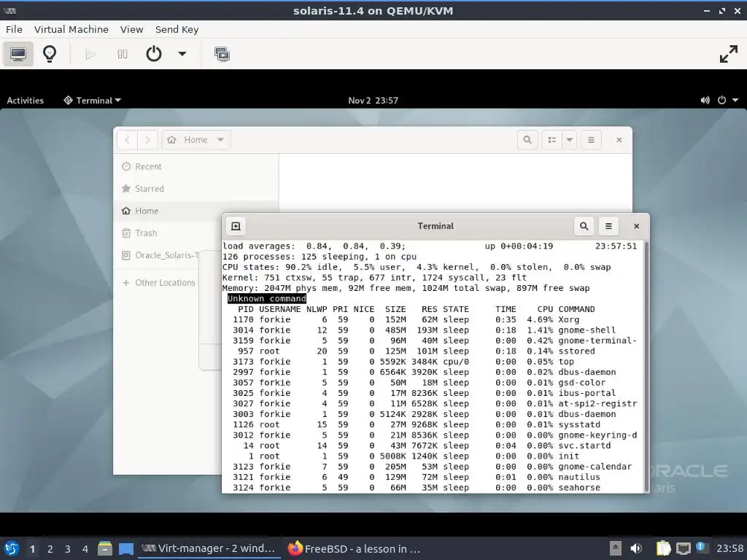Open the File menu
747x560 pixels.
pos(14,29)
